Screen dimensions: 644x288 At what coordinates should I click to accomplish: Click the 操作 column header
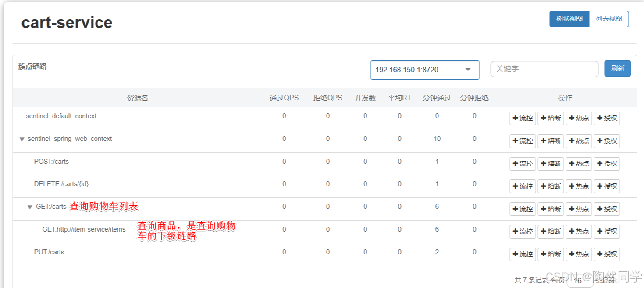pos(565,98)
